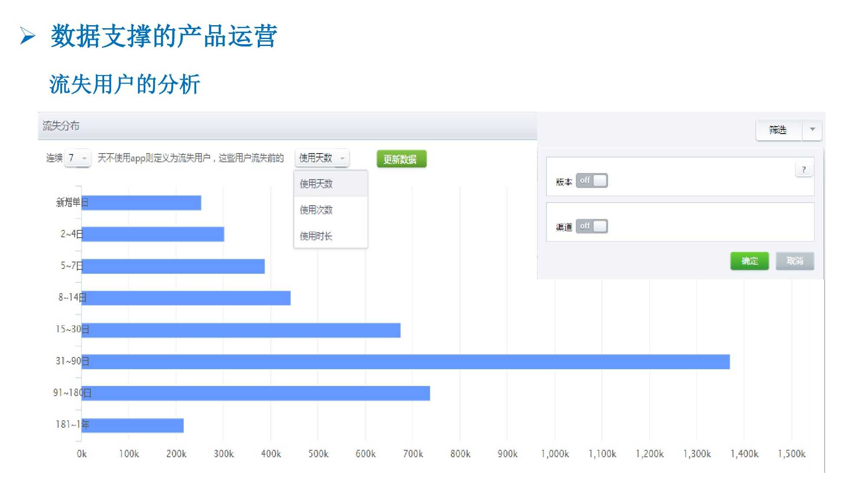
Task: Click the green 更新数据 button
Action: pos(401,159)
